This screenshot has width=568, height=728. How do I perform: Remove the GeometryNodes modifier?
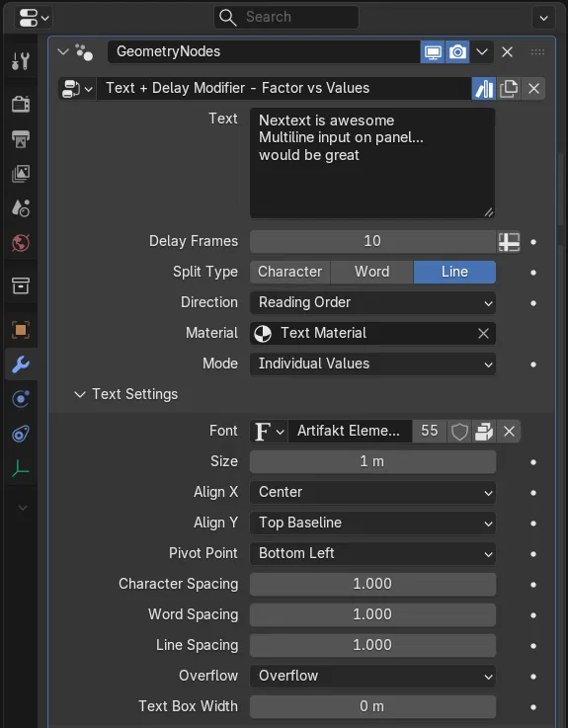[507, 52]
